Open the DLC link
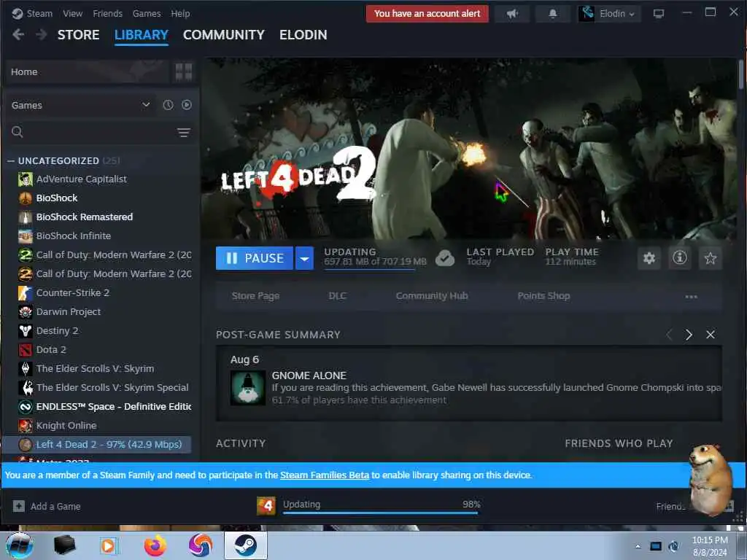Viewport: 747px width, 560px height. point(337,296)
